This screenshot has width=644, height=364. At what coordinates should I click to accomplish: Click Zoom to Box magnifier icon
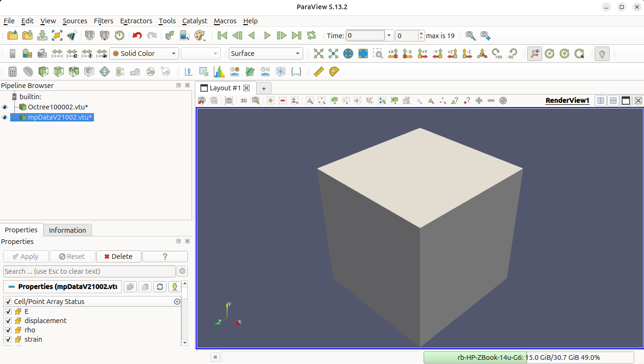point(378,54)
